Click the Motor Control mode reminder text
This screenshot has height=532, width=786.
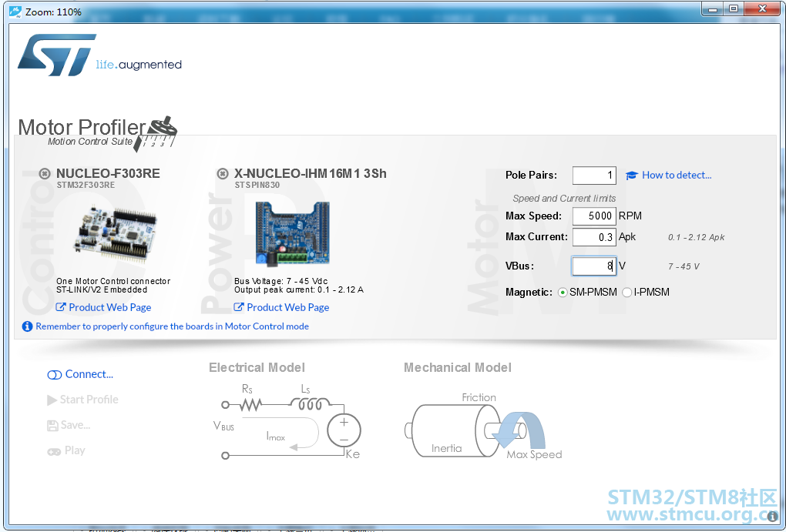pos(172,326)
